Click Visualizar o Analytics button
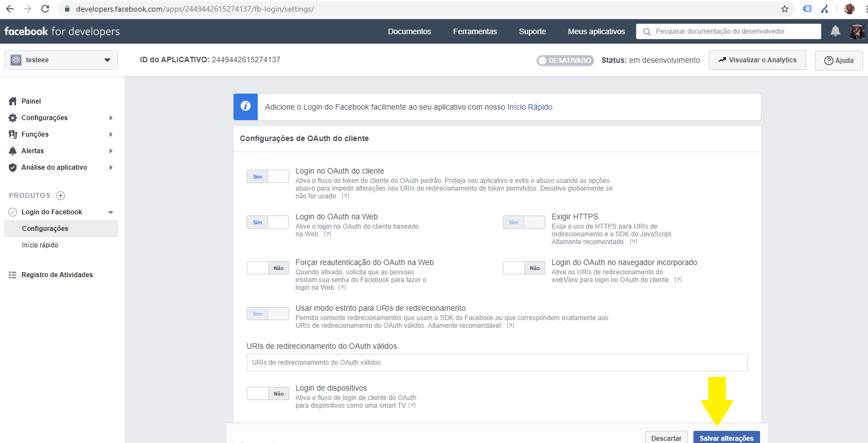This screenshot has height=443, width=868. (x=757, y=60)
